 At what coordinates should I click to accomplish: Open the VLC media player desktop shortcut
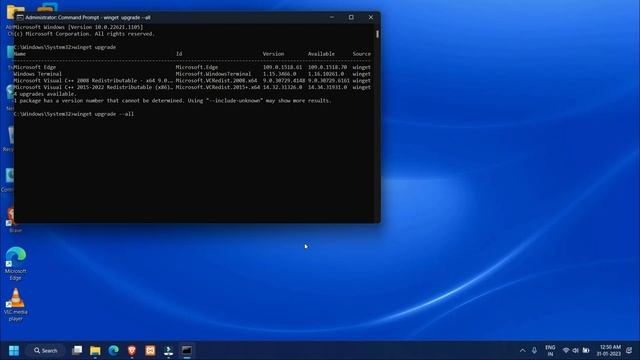click(16, 304)
